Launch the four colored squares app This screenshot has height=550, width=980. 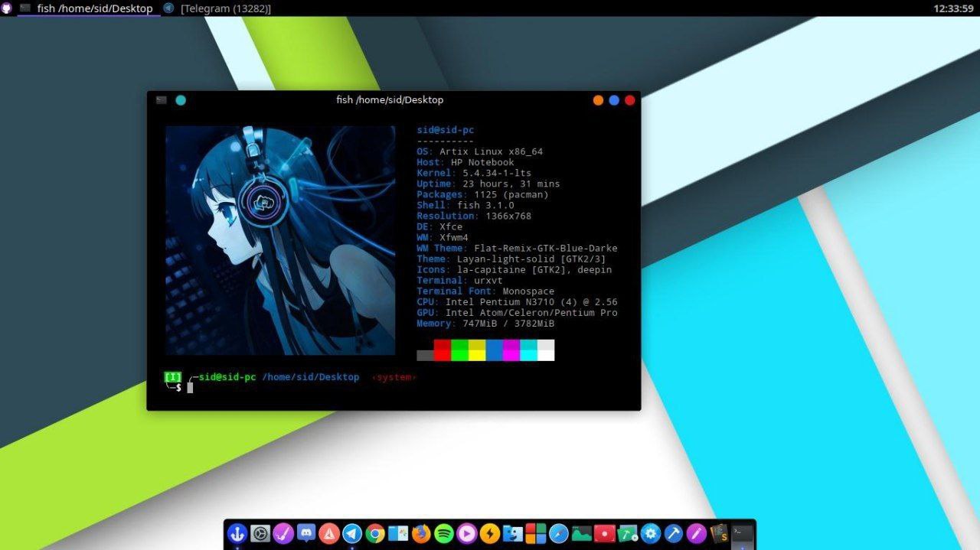(x=536, y=533)
